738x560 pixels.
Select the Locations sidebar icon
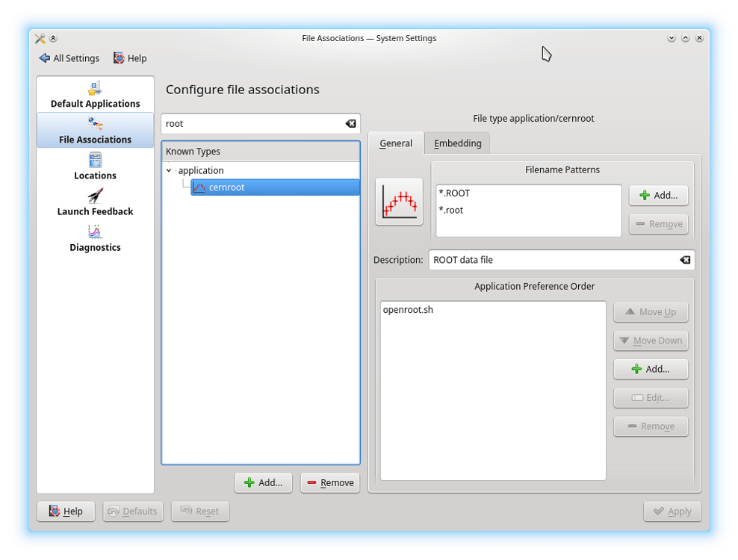(95, 160)
